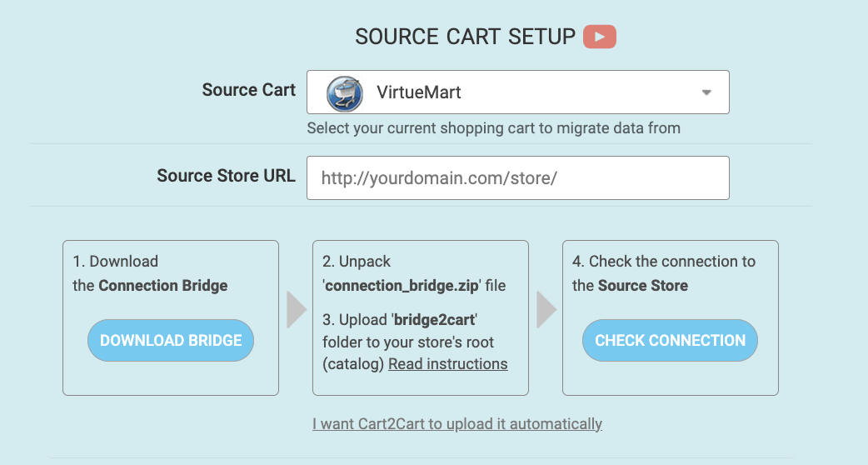Click 'Select your current shopping cart' hint text
The image size is (868, 465).
click(493, 128)
